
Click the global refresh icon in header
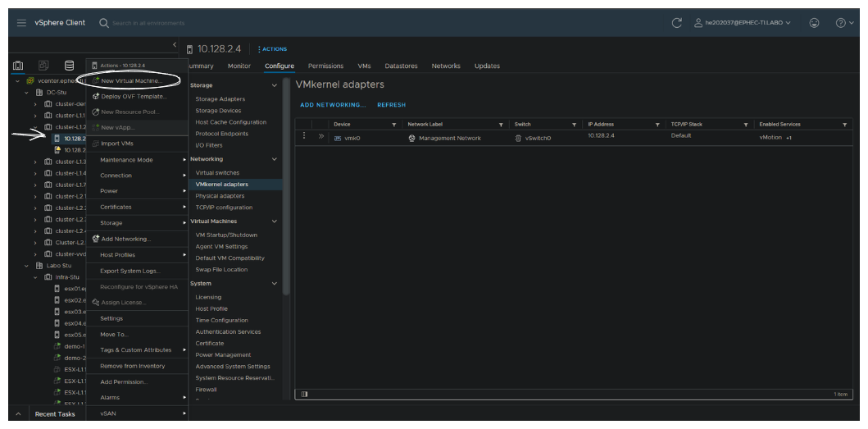click(x=676, y=23)
